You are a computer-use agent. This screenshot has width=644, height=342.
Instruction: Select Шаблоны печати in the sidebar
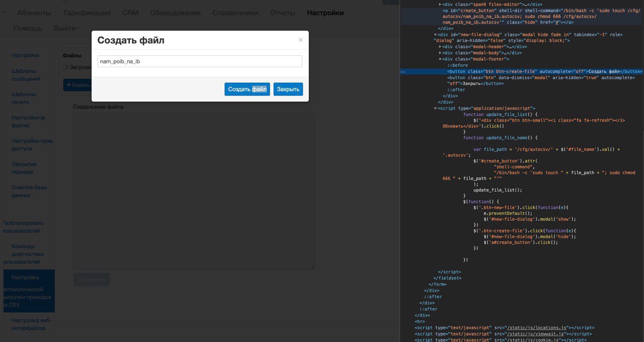pyautogui.click(x=24, y=98)
